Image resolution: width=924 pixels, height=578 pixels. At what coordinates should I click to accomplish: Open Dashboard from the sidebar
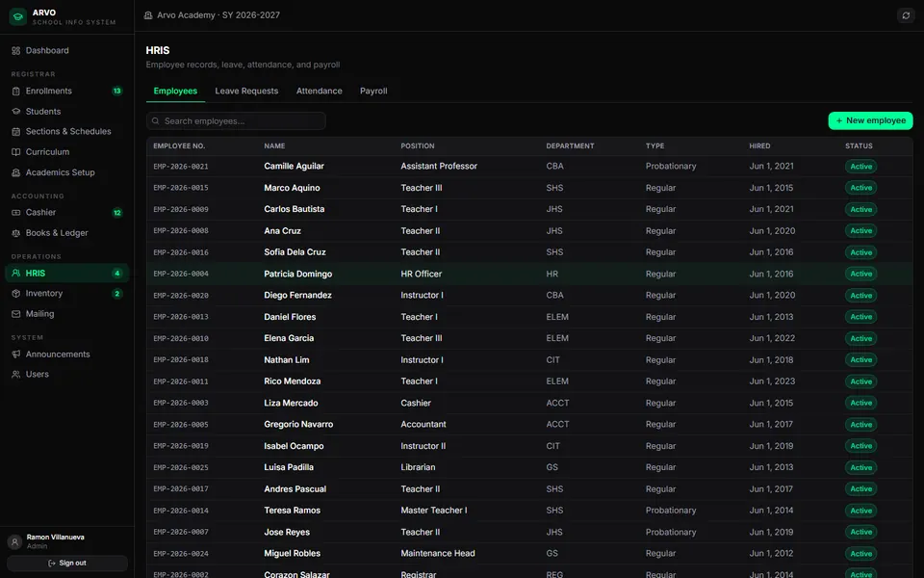click(66, 51)
